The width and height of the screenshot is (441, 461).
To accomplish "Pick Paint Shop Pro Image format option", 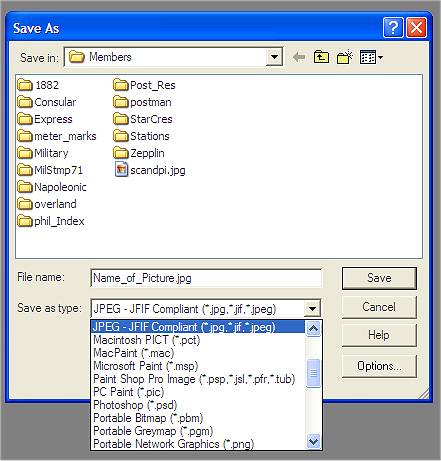I will coord(194,379).
